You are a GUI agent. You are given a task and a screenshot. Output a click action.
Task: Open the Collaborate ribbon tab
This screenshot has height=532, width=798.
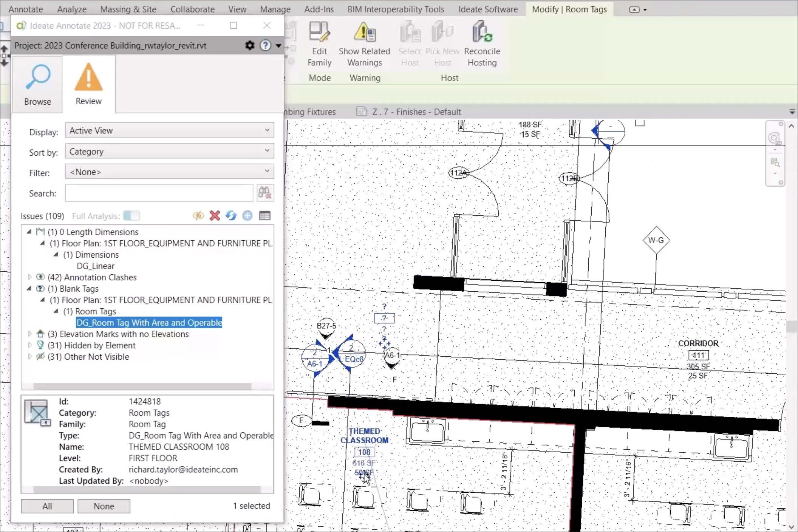tap(192, 9)
